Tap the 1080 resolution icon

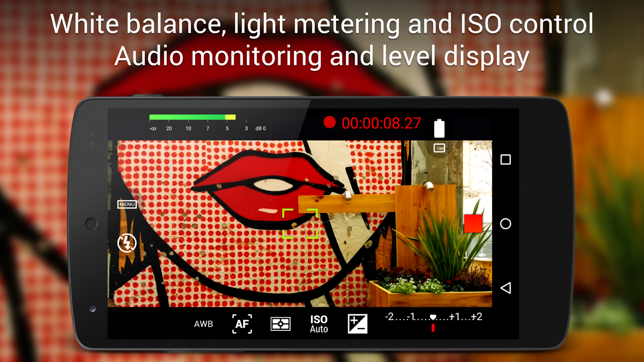point(440,148)
